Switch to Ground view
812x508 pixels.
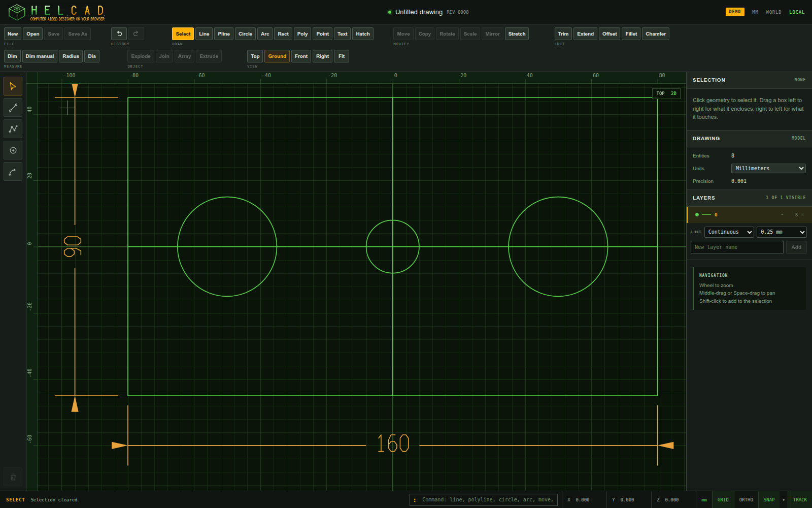277,56
